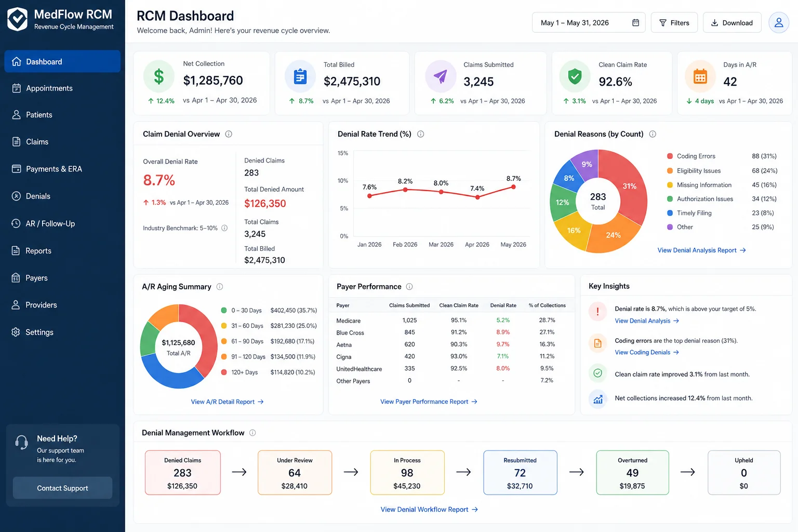Select the Under Review 64 workflow card

point(295,472)
